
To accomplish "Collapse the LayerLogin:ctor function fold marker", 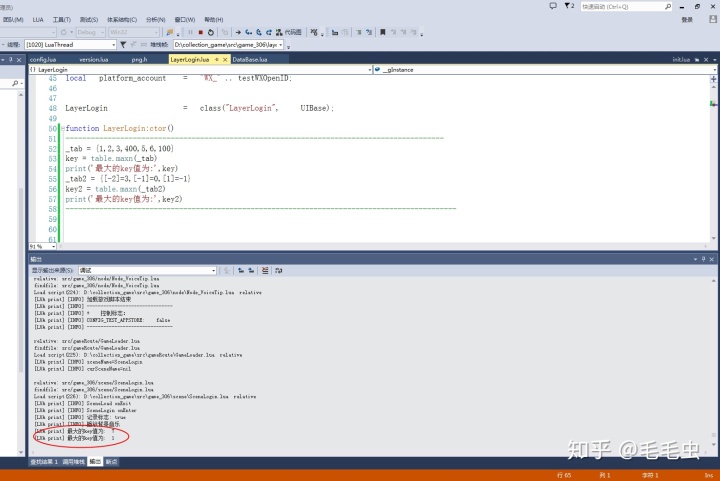I will tap(63, 129).
